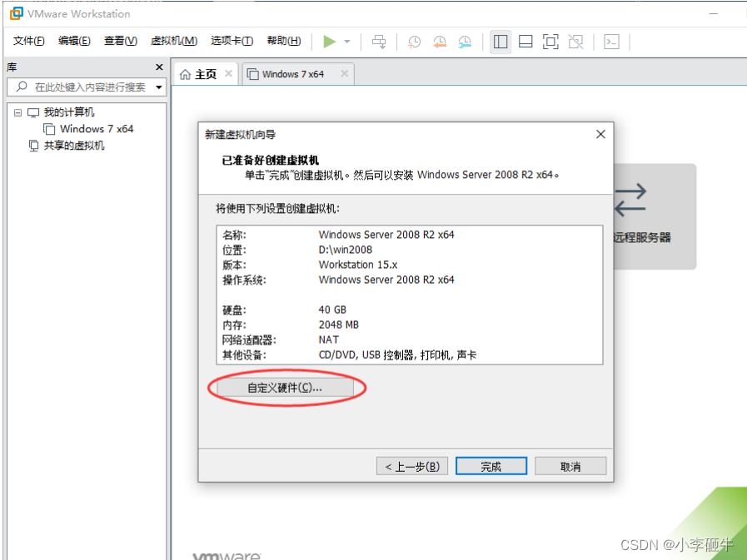This screenshot has height=560, width=747.
Task: Select Windows 7 x64 in the library tree
Action: click(x=97, y=129)
